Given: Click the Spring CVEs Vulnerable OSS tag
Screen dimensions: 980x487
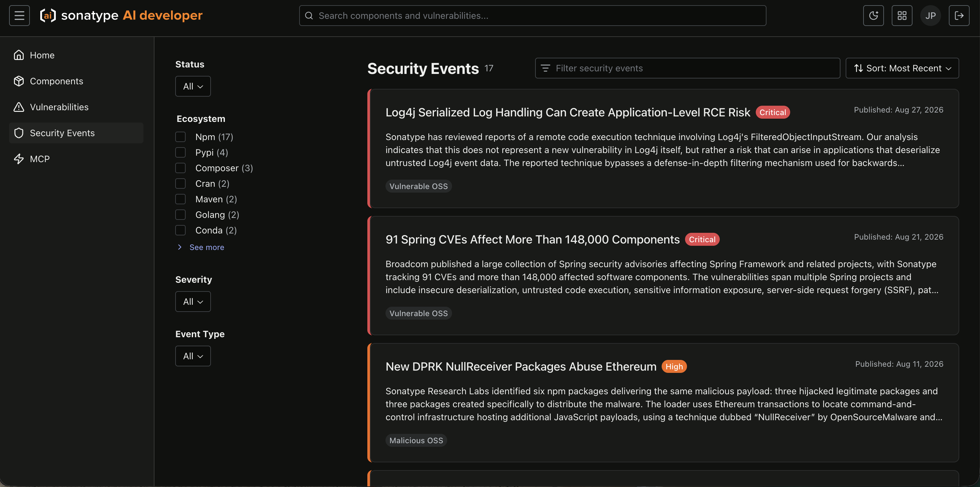Looking at the screenshot, I should 419,313.
